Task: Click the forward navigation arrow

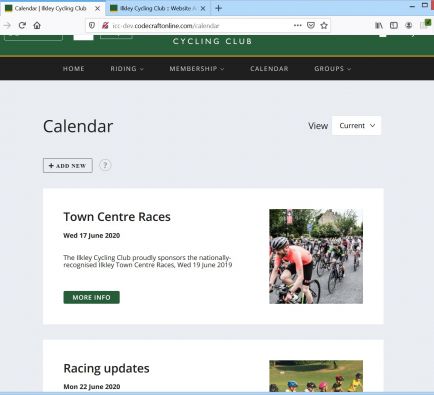Action: (7, 25)
